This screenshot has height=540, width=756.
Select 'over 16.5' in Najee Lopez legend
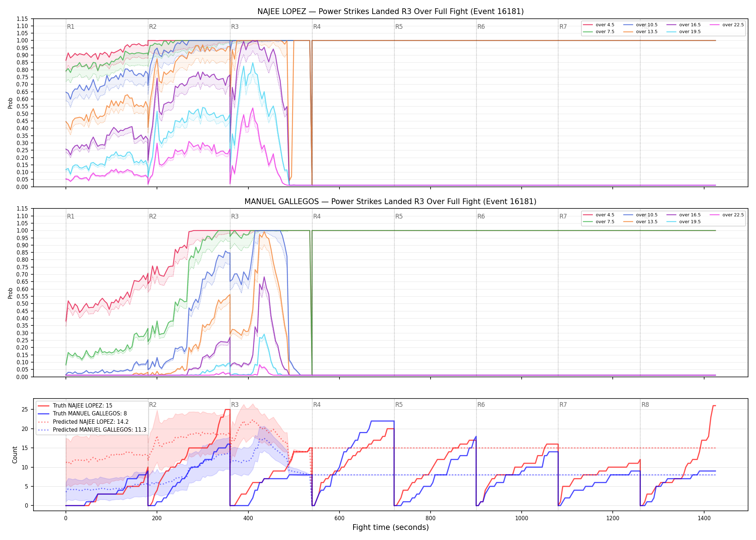click(x=684, y=25)
